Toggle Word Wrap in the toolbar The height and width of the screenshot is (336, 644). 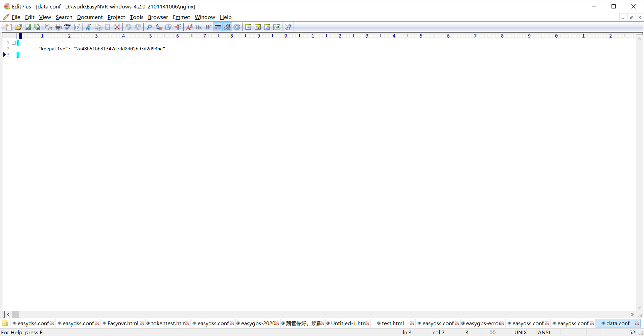[x=208, y=27]
